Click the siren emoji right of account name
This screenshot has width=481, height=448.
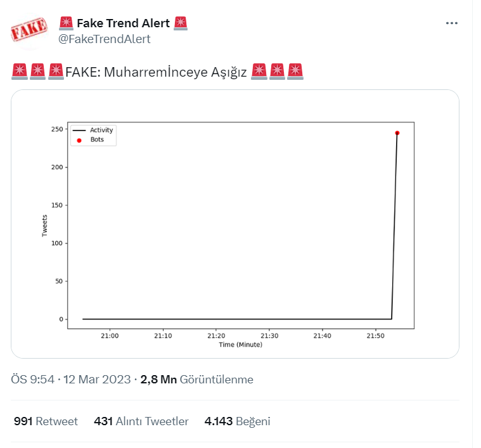point(181,23)
